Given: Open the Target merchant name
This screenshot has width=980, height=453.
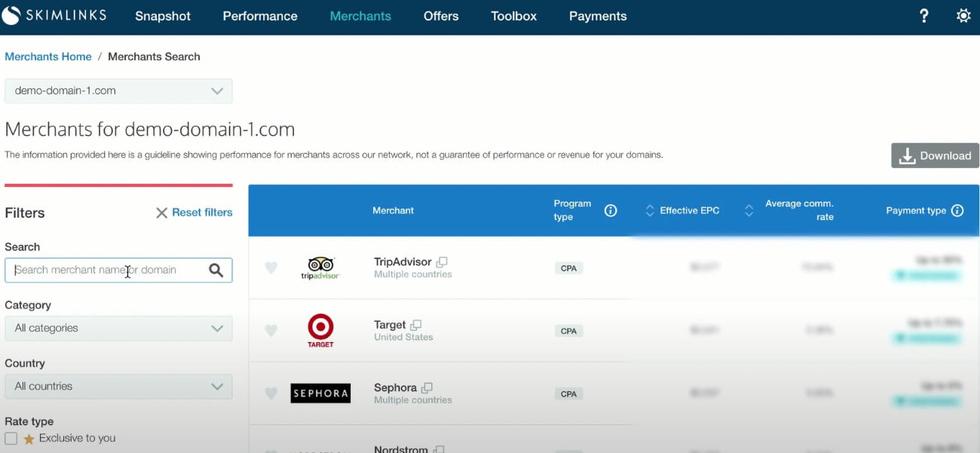Looking at the screenshot, I should pos(390,325).
